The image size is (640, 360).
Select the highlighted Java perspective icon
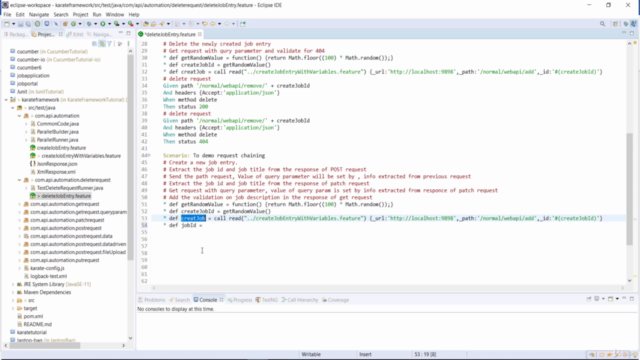coord(634,24)
